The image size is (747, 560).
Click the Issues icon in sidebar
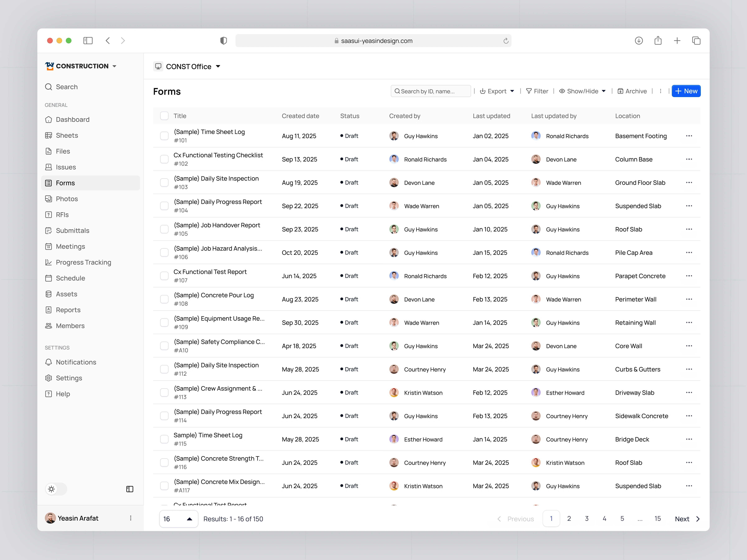(48, 167)
